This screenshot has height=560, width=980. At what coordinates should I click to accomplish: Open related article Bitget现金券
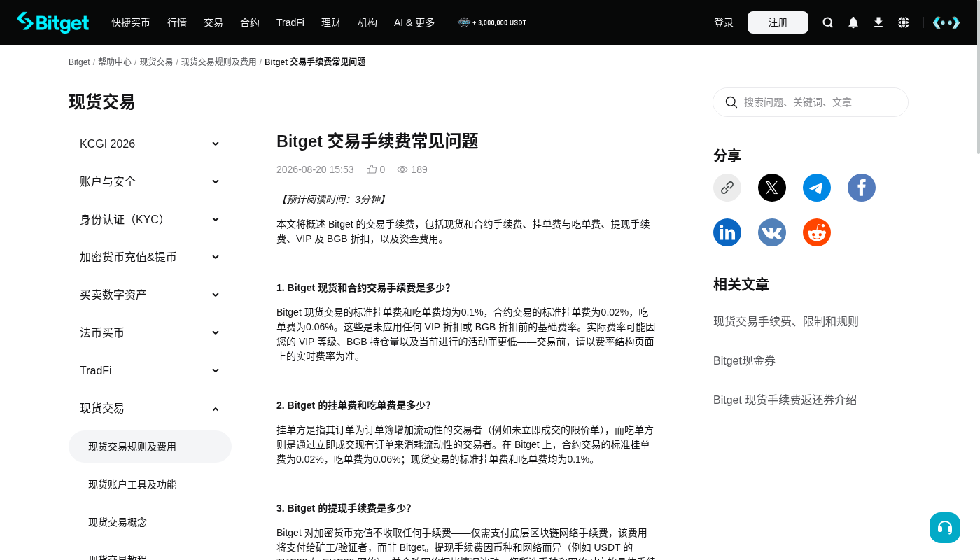tap(745, 360)
